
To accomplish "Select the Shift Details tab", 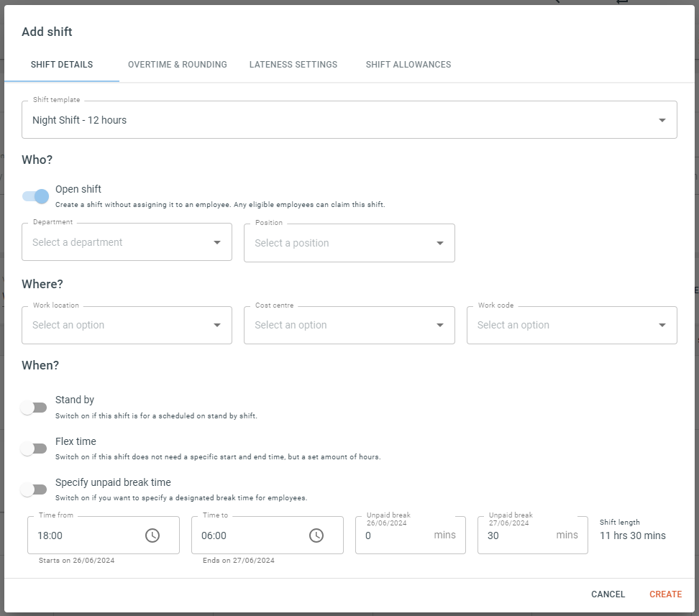I will [x=62, y=65].
